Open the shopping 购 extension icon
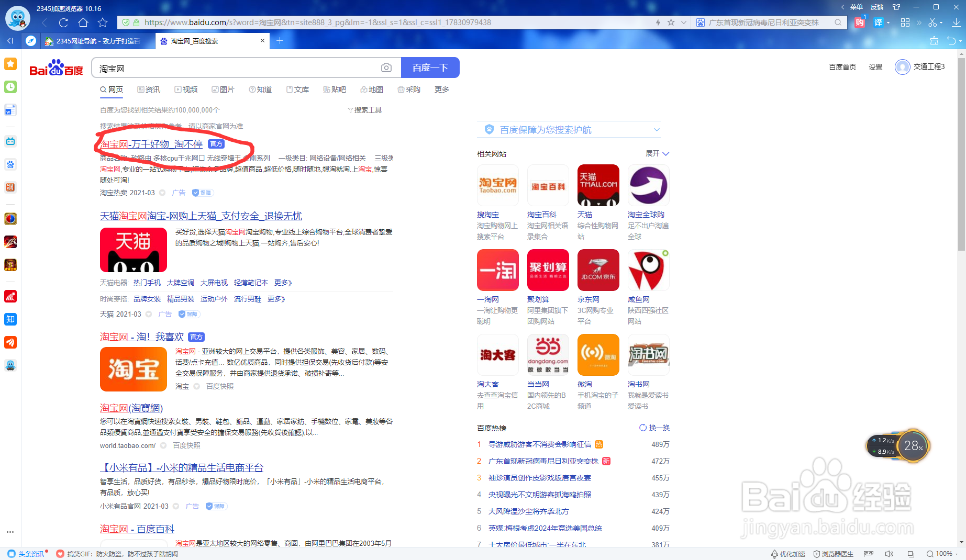This screenshot has height=560, width=966. tap(859, 23)
